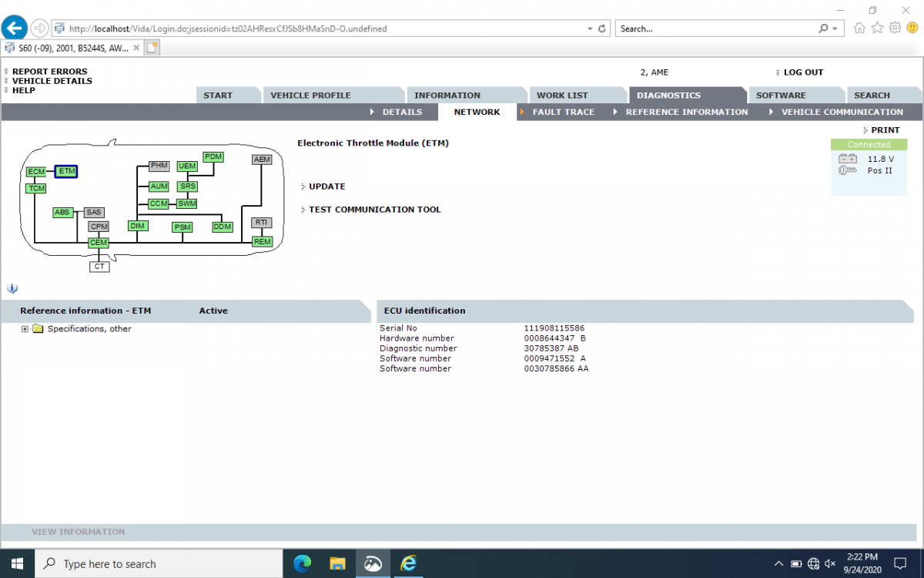Click the browser URL address field
Viewport: 924px width, 578px height.
pos(323,29)
